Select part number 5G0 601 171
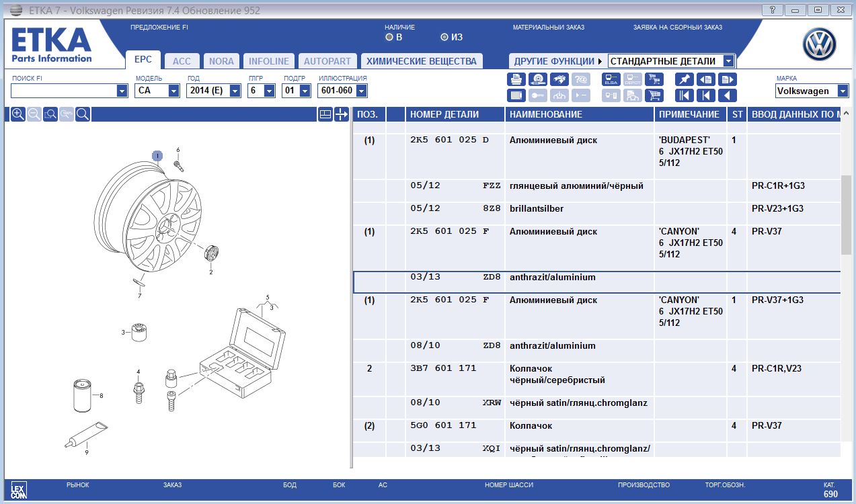 tap(443, 425)
